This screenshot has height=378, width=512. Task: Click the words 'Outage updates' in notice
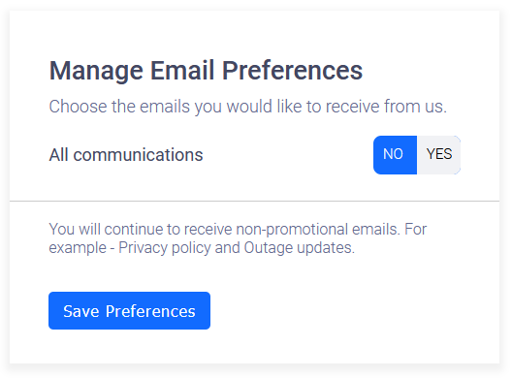[x=299, y=248]
